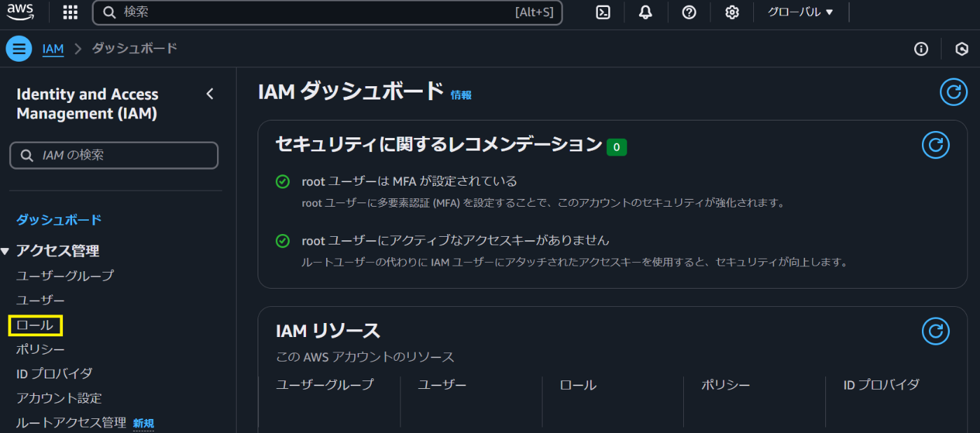
Task: Open the info panel icon beside the breadcrumb
Action: (921, 48)
